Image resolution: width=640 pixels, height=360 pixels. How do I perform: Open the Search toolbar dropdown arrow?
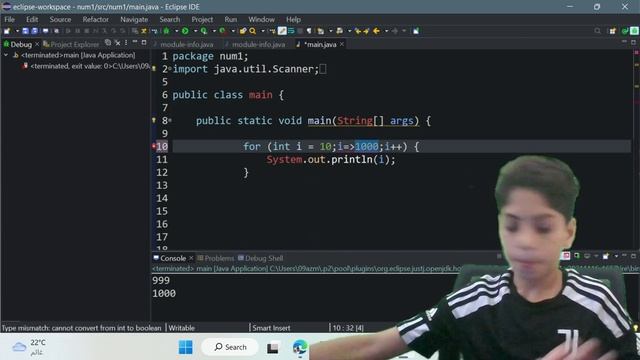(x=262, y=31)
